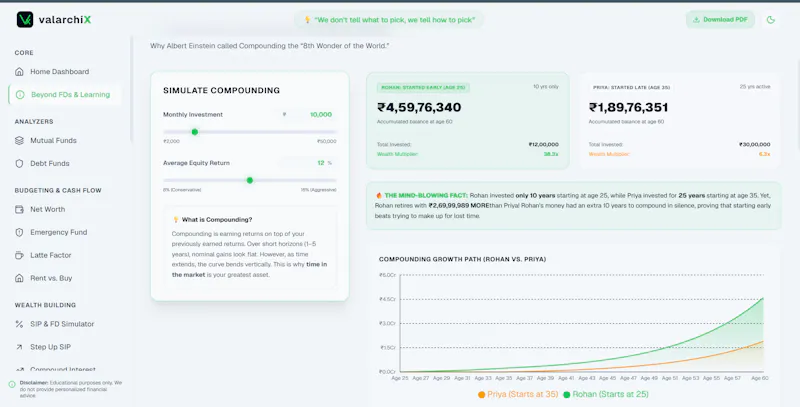Click the ₹12,00,000 total invested value
This screenshot has width=800, height=407.
(x=543, y=145)
